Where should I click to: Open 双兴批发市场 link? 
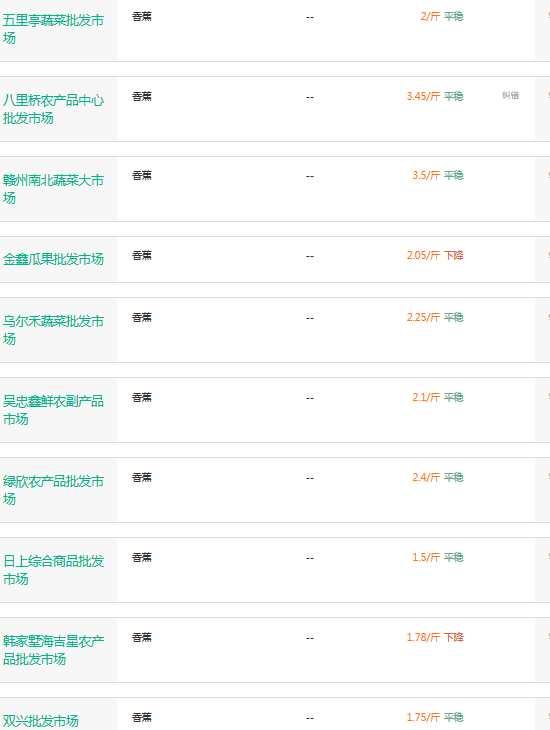[x=41, y=721]
